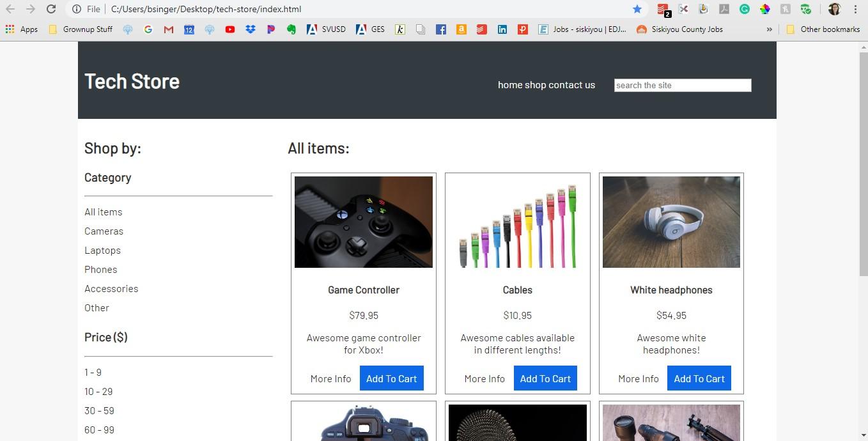Image resolution: width=868 pixels, height=441 pixels.
Task: Add Game Controller to cart
Action: pos(392,378)
